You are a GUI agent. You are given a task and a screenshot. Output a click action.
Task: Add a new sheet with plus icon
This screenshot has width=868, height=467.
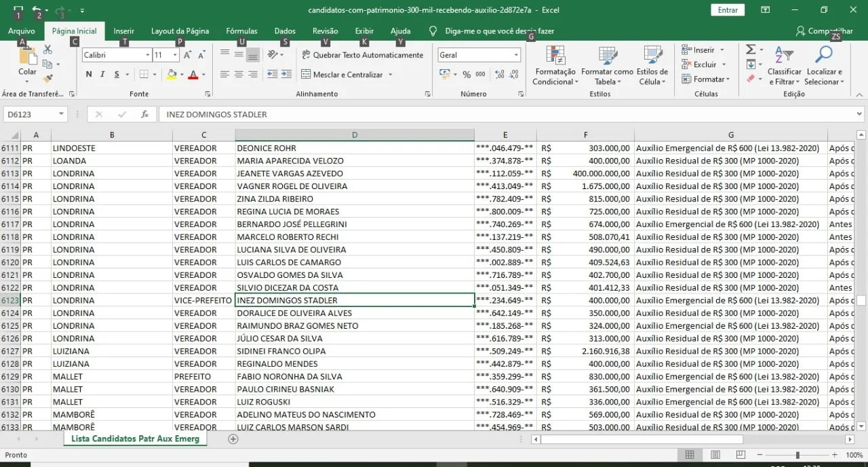tap(233, 439)
